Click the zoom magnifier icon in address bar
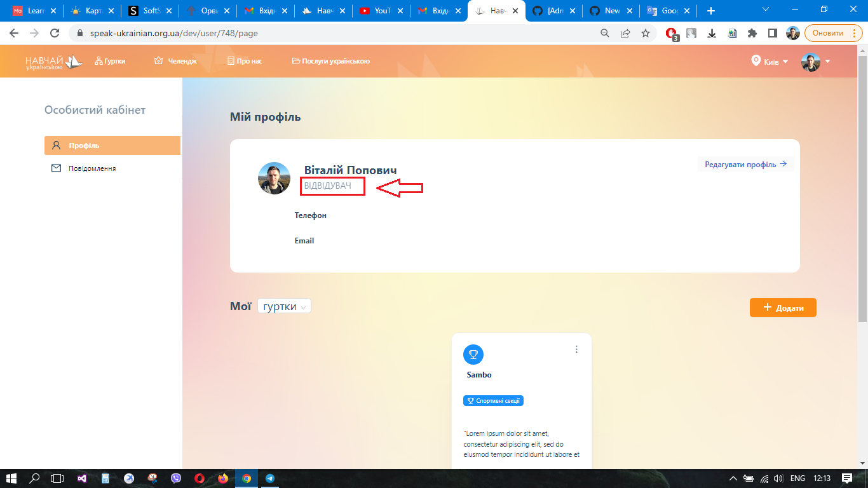This screenshot has width=868, height=488. (605, 33)
